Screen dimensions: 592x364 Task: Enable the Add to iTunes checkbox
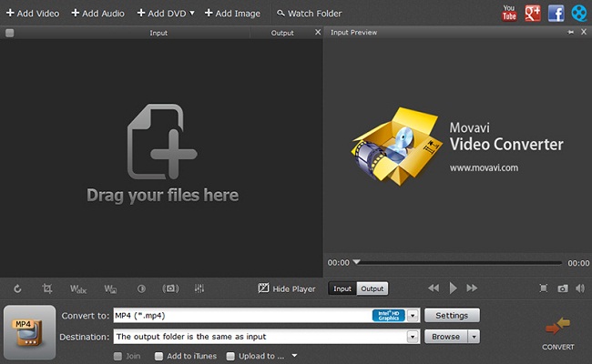(159, 356)
